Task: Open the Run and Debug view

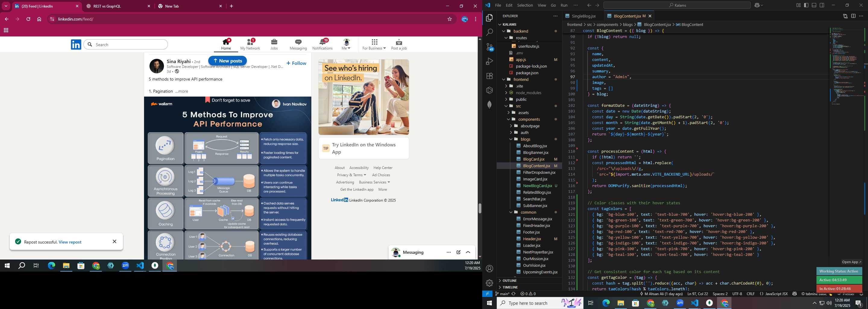Action: pos(489,61)
